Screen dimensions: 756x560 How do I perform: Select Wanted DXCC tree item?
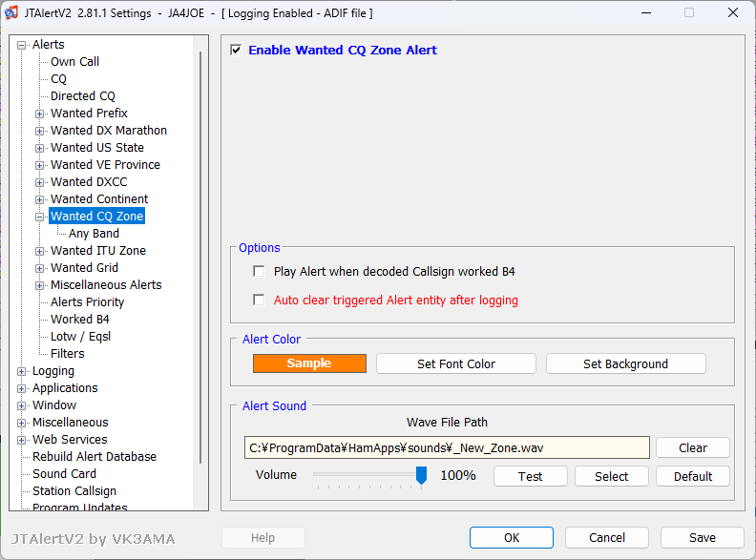tap(89, 182)
